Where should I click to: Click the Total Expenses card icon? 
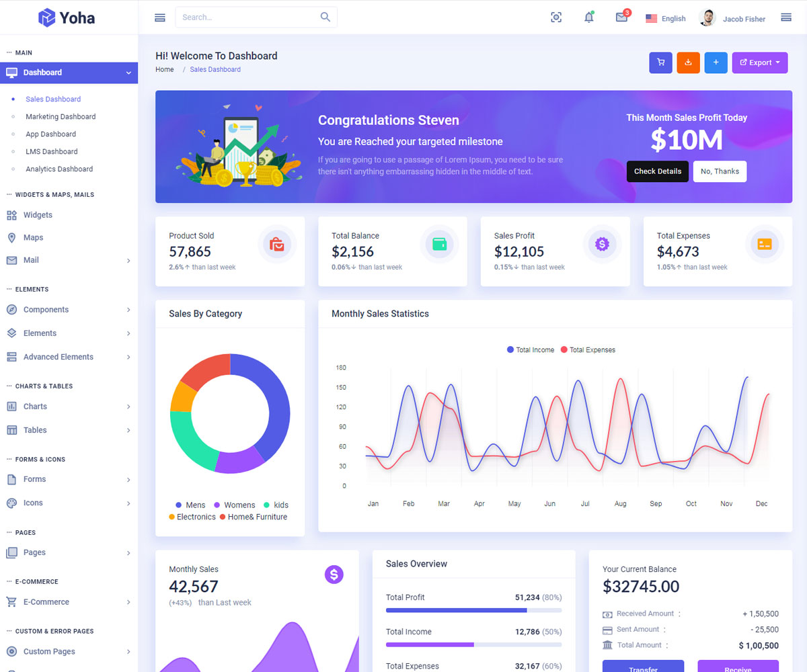(x=765, y=244)
